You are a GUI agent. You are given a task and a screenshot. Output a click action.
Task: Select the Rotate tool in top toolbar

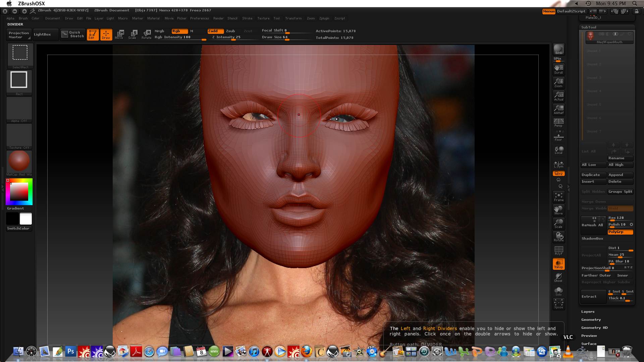[x=147, y=35]
